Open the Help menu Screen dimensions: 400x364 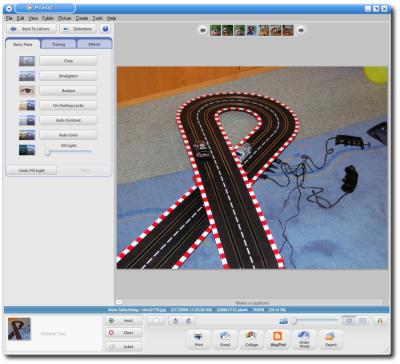tap(112, 18)
